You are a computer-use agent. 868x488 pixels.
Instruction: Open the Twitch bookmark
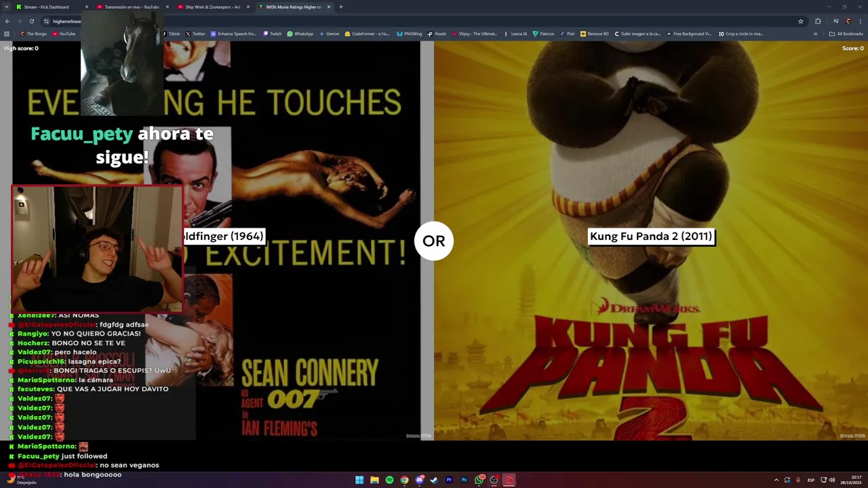273,33
